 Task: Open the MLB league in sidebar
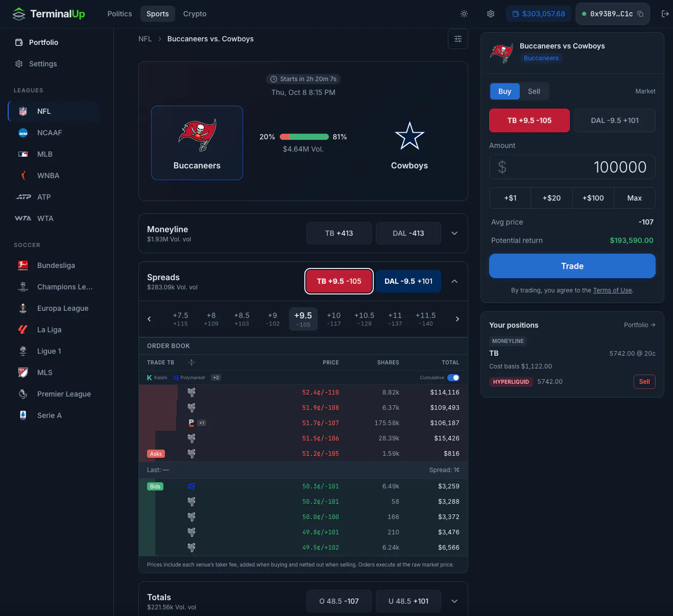click(54, 154)
